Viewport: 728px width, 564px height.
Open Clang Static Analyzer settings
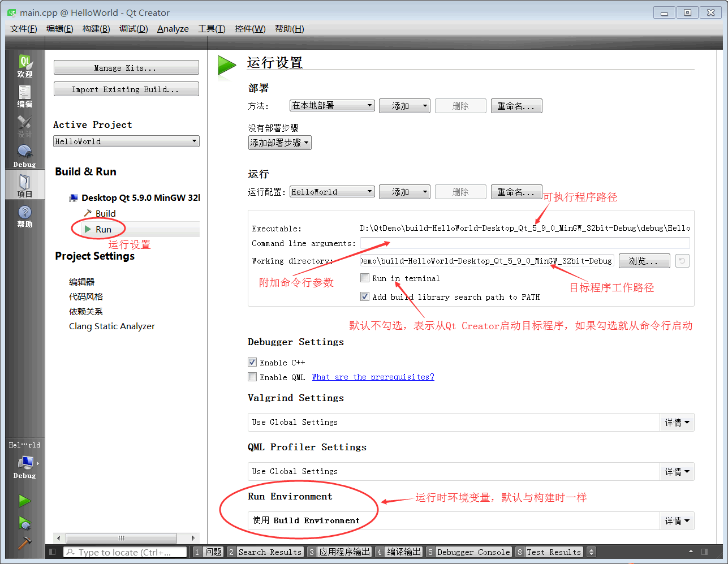click(x=112, y=326)
